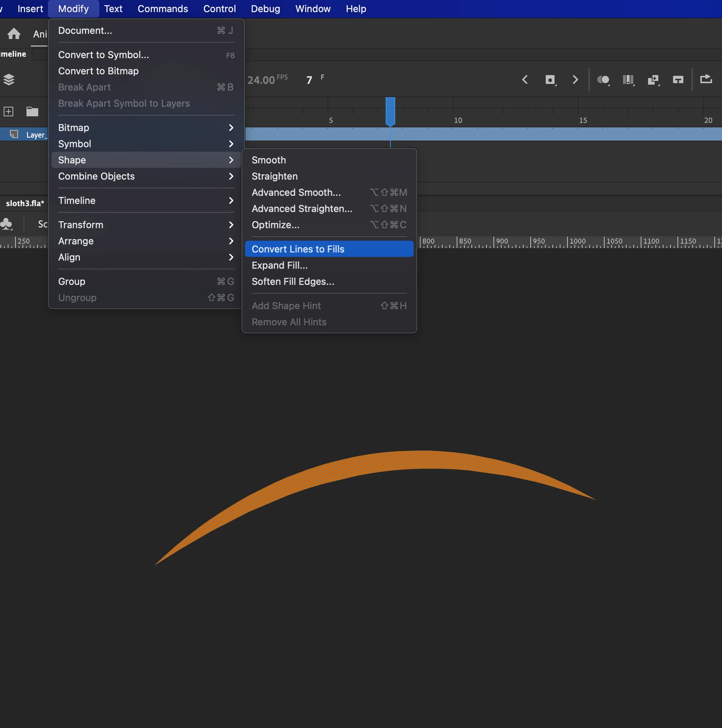The height and width of the screenshot is (728, 722).
Task: Click the layers view icon in timeline
Action: [9, 79]
